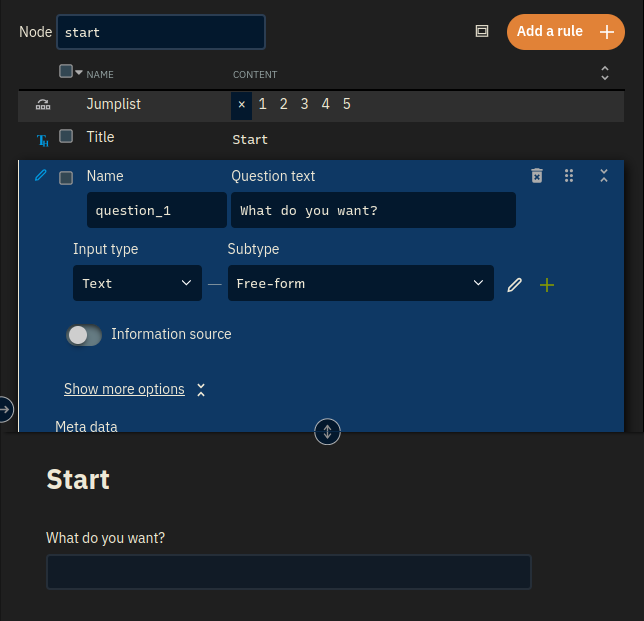Click the pencil icon next to Subtype
Viewport: 644px width, 621px height.
514,285
